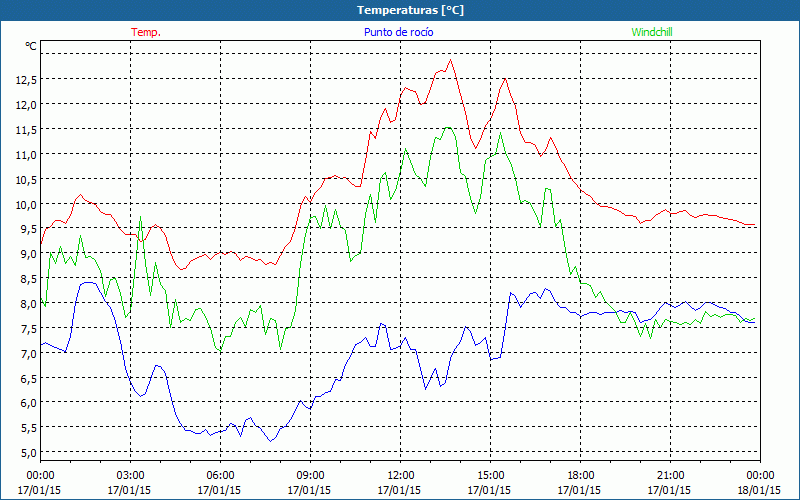Click the blue dew point minimum near 07:40
This screenshot has height=500, width=800.
(270, 441)
